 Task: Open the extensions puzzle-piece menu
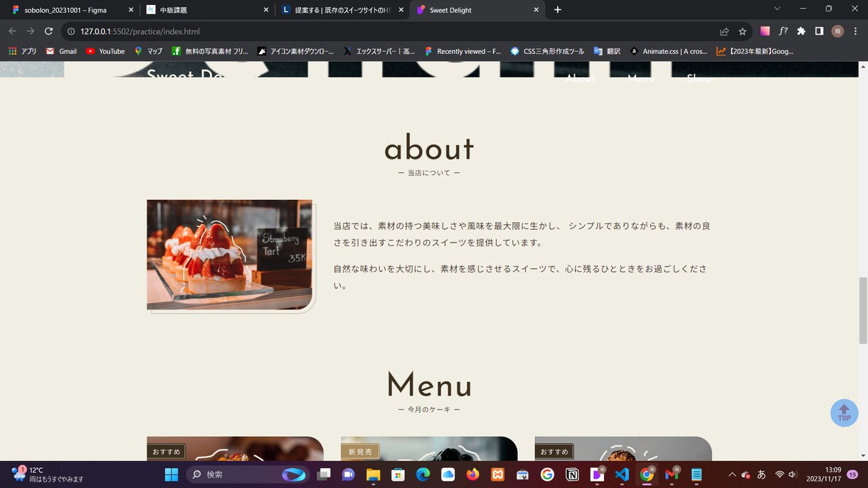pos(801,31)
